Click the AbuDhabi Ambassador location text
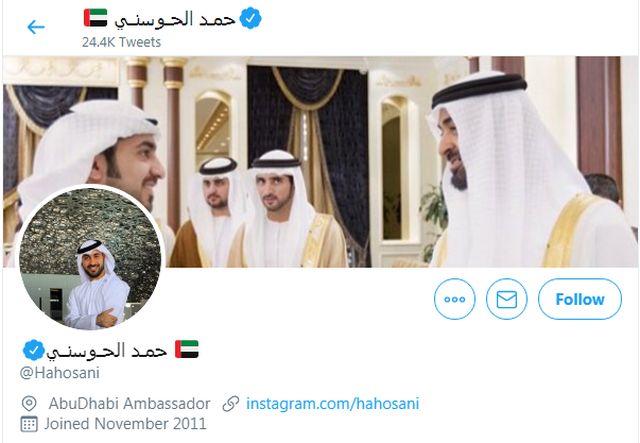 (x=129, y=403)
